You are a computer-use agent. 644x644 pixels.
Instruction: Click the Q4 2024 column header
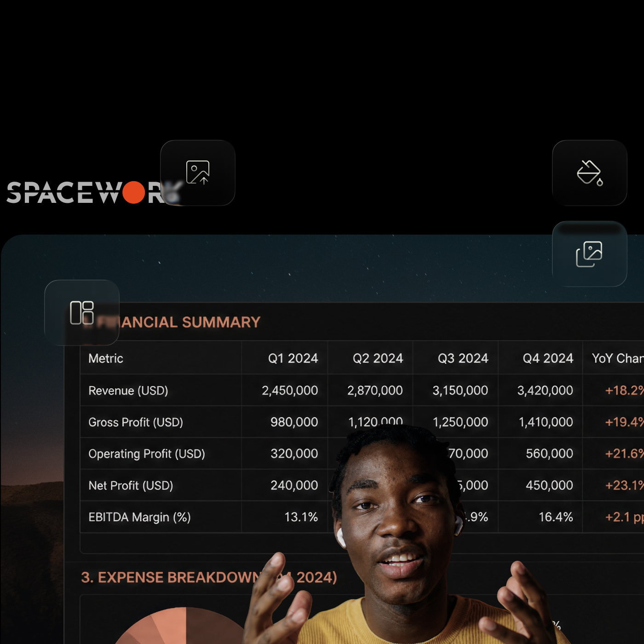click(x=548, y=358)
